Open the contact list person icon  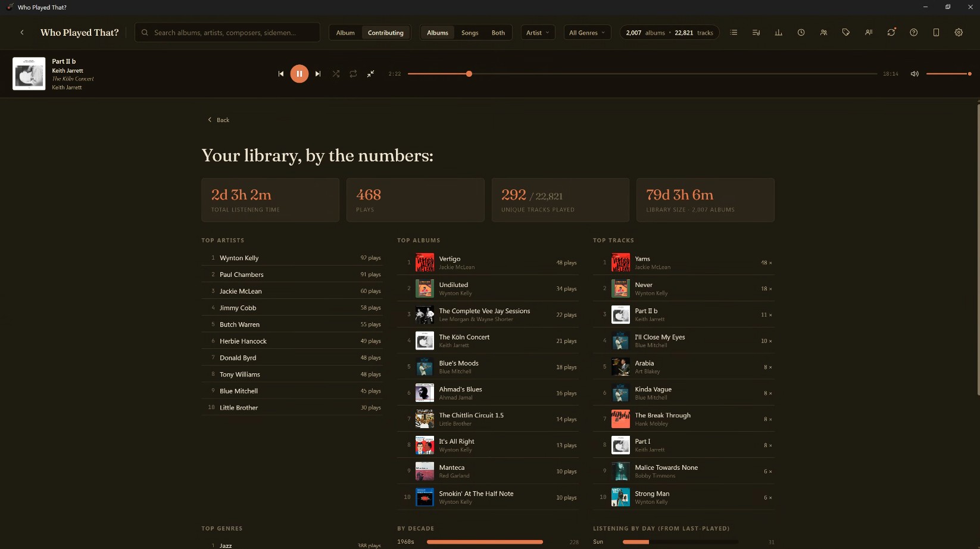point(869,33)
